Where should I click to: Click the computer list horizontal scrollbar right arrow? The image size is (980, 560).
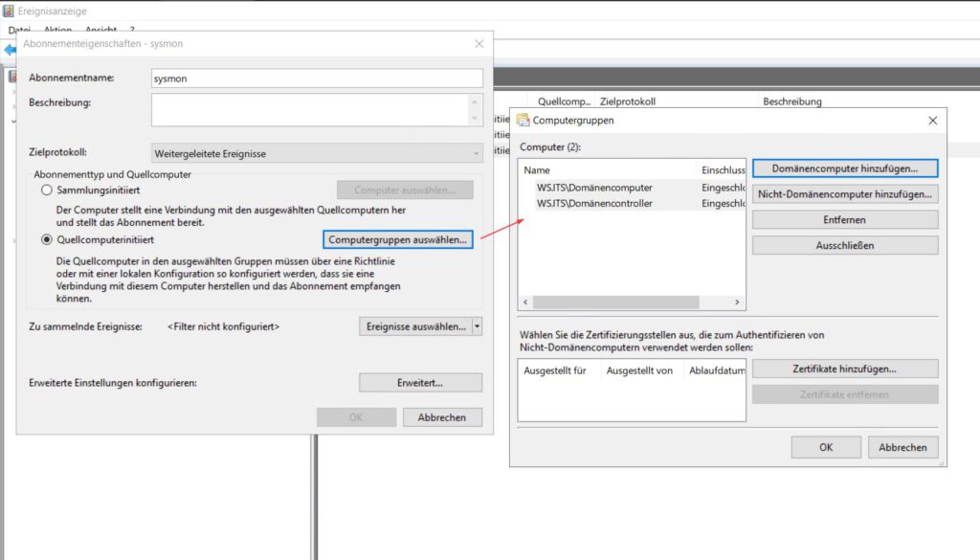pyautogui.click(x=737, y=302)
